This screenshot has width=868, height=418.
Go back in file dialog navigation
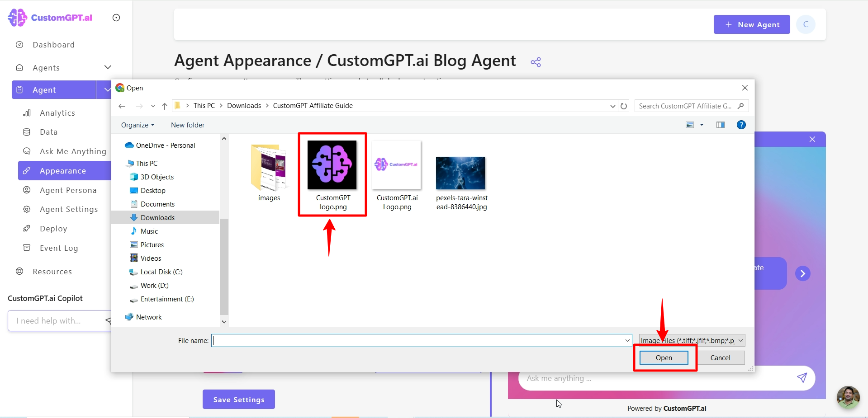122,106
